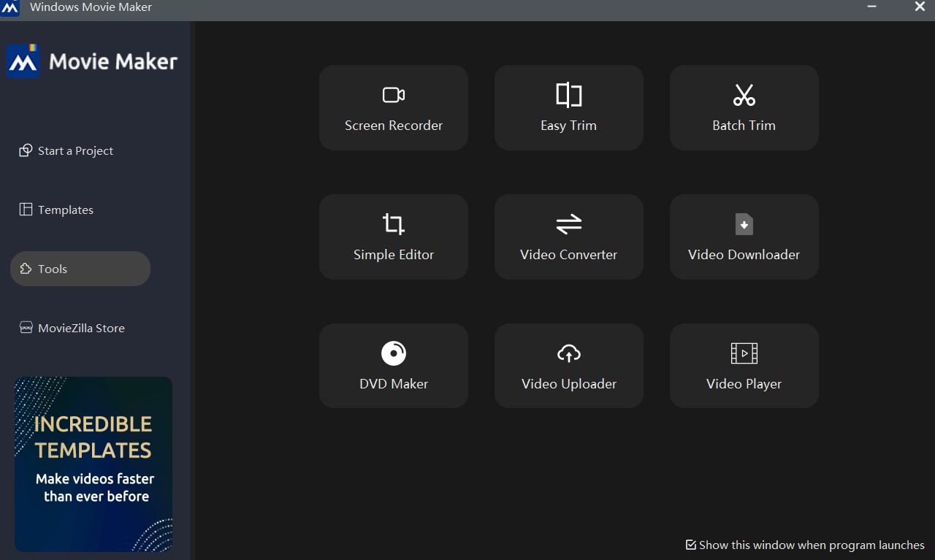Open the Start a Project section
Screen dimensions: 935x560
point(75,150)
